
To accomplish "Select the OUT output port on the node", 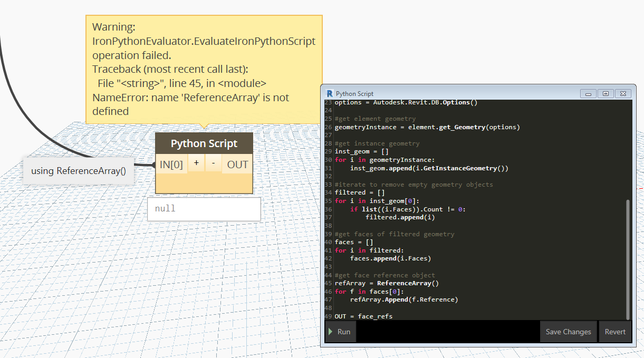I will click(x=237, y=165).
